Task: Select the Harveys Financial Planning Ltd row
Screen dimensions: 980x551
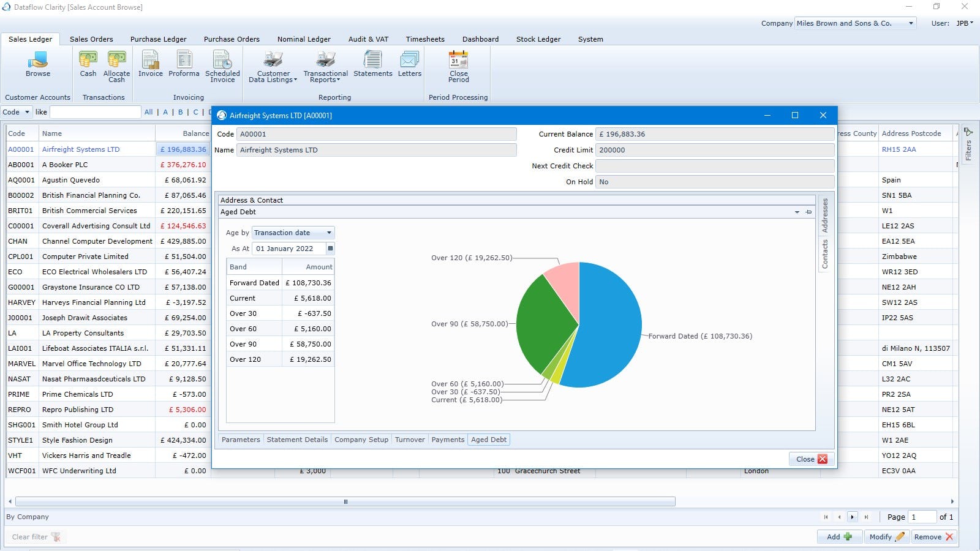Action: pos(108,302)
